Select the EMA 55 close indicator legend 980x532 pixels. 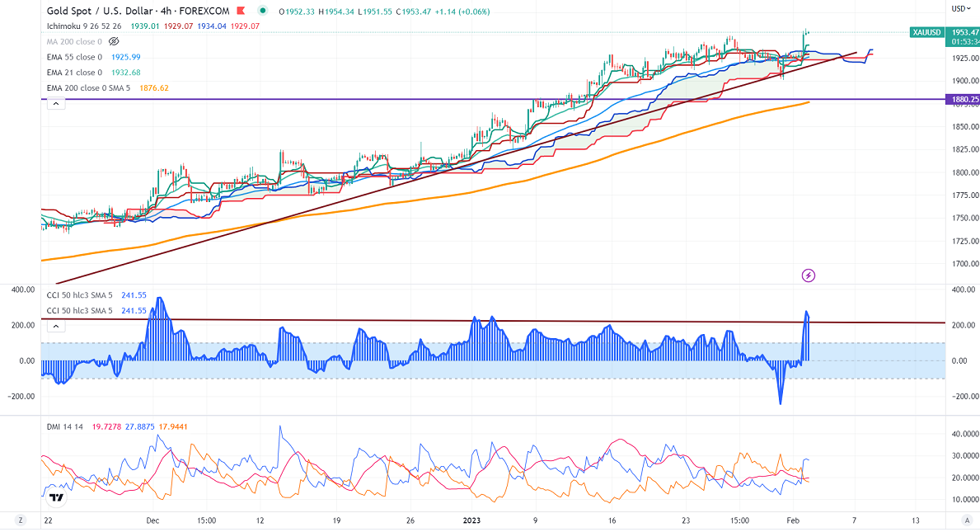pos(74,57)
